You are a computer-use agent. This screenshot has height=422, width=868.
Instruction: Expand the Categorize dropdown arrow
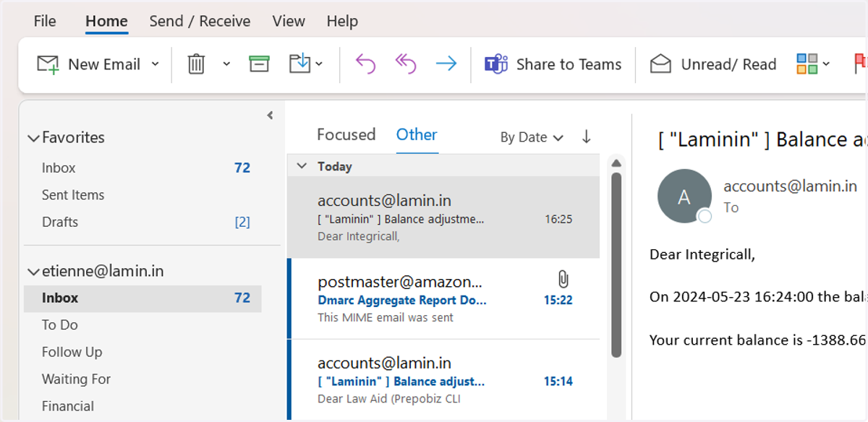pyautogui.click(x=827, y=64)
